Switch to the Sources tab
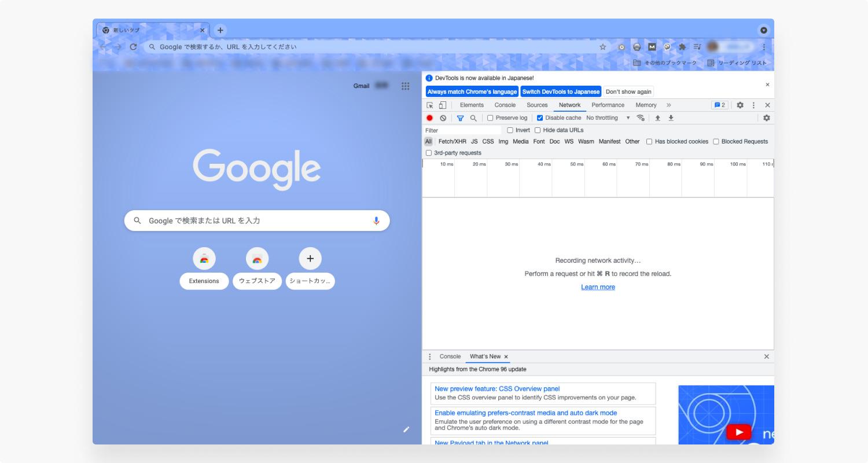The width and height of the screenshot is (868, 463). pyautogui.click(x=537, y=105)
